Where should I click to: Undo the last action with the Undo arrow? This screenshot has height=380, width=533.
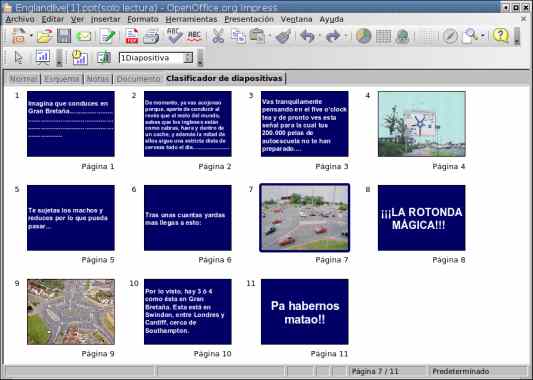pos(308,36)
